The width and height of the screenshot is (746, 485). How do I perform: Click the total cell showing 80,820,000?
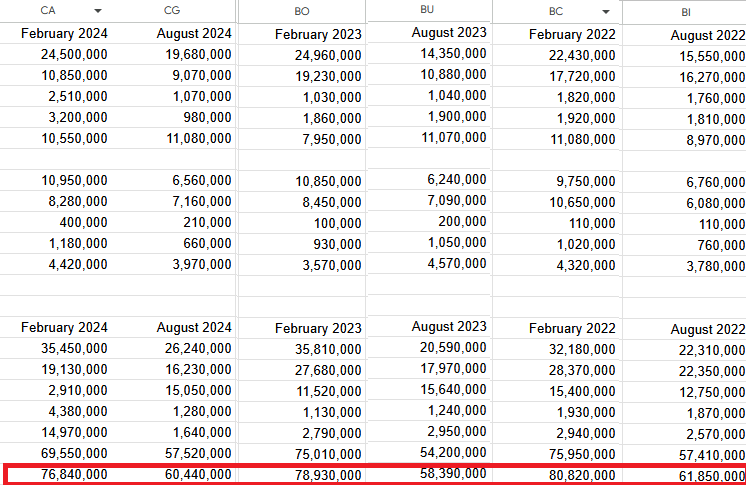[582, 475]
